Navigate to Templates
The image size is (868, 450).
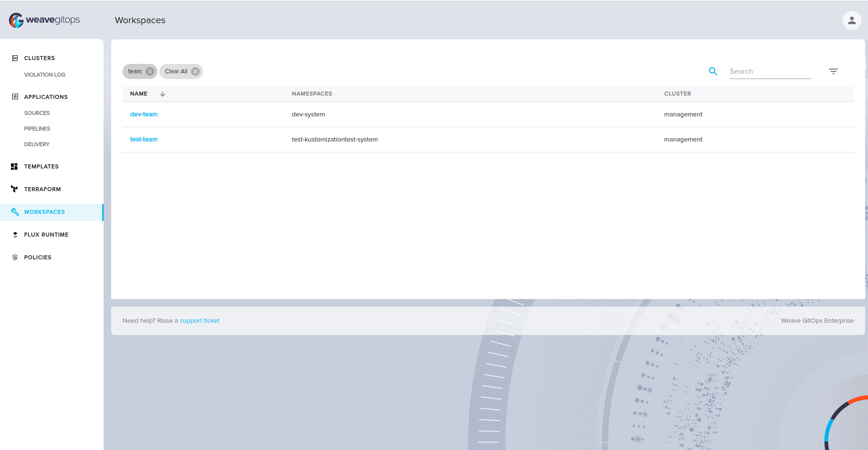41,167
